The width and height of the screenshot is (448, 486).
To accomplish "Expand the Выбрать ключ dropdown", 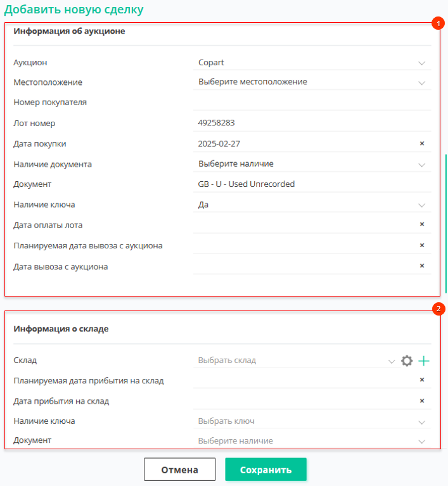I will point(312,421).
